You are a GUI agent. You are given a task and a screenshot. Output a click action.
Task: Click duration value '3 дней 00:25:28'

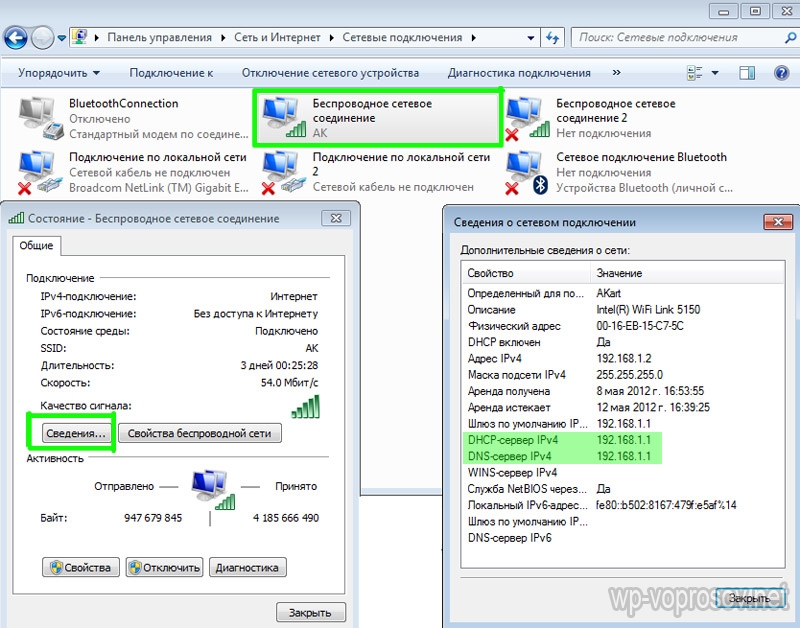pos(279,365)
